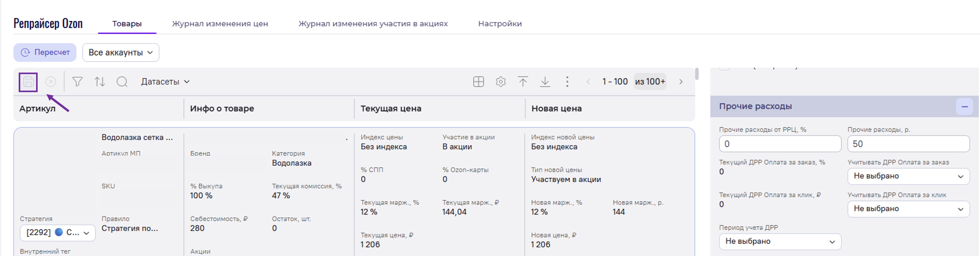The width and height of the screenshot is (980, 256).
Task: Click the table columns layout icon
Action: [478, 82]
